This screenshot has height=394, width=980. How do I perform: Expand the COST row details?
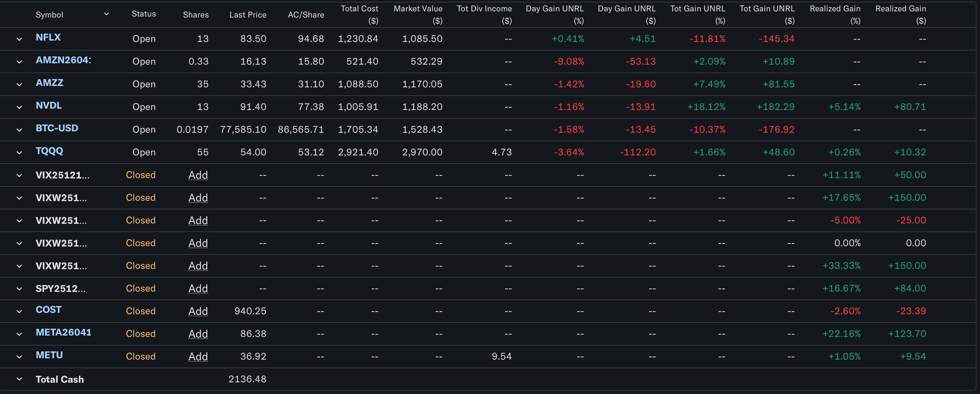[x=19, y=311]
